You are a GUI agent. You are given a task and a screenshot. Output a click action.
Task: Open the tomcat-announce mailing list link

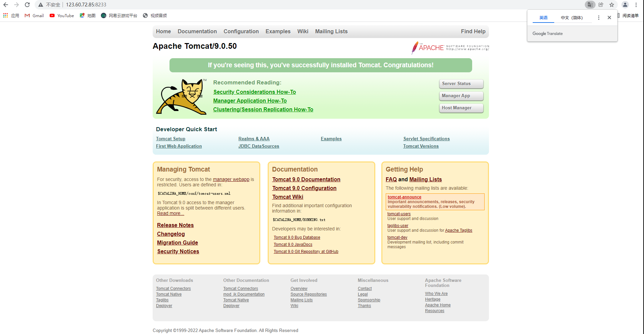(x=404, y=197)
